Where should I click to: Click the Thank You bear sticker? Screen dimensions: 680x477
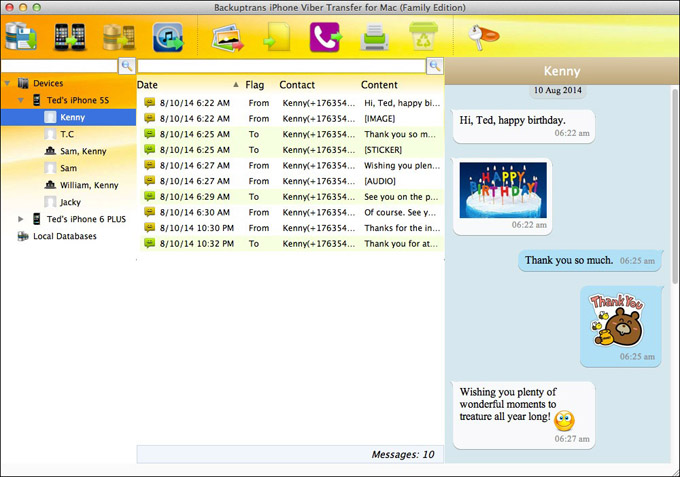tap(618, 320)
